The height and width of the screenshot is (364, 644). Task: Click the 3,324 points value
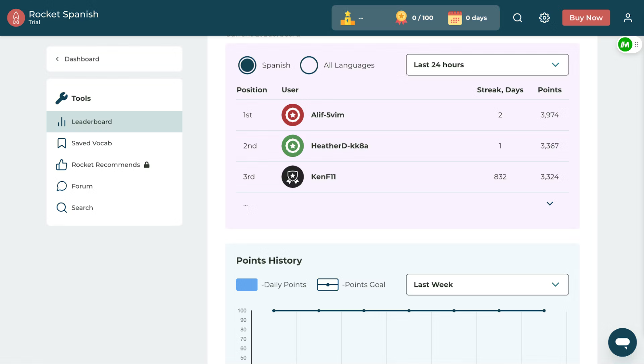click(549, 177)
